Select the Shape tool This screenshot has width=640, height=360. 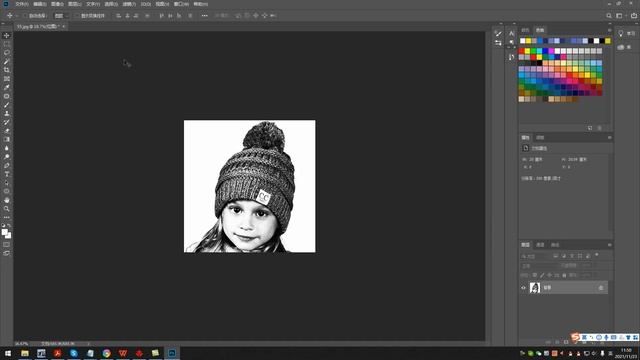pos(7,191)
